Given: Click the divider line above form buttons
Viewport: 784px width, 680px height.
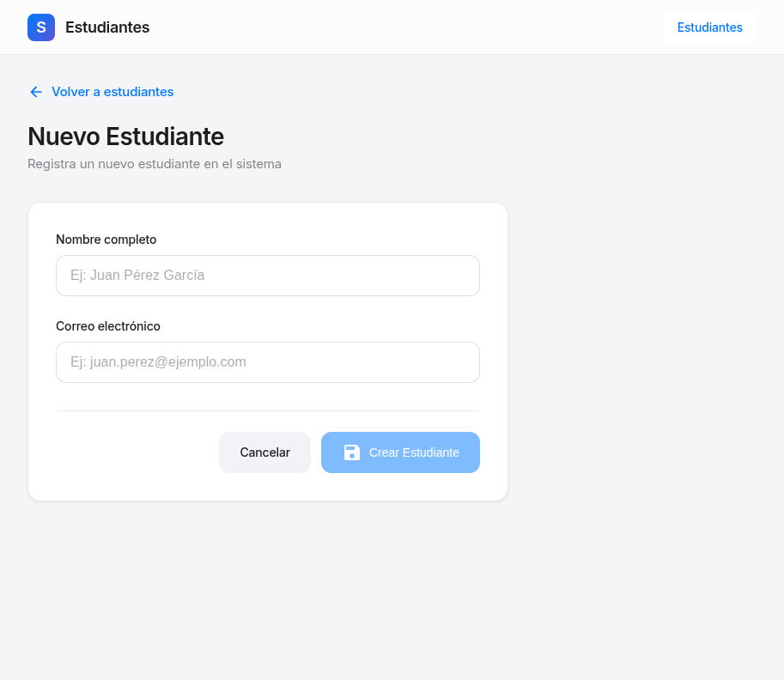Looking at the screenshot, I should coord(267,410).
